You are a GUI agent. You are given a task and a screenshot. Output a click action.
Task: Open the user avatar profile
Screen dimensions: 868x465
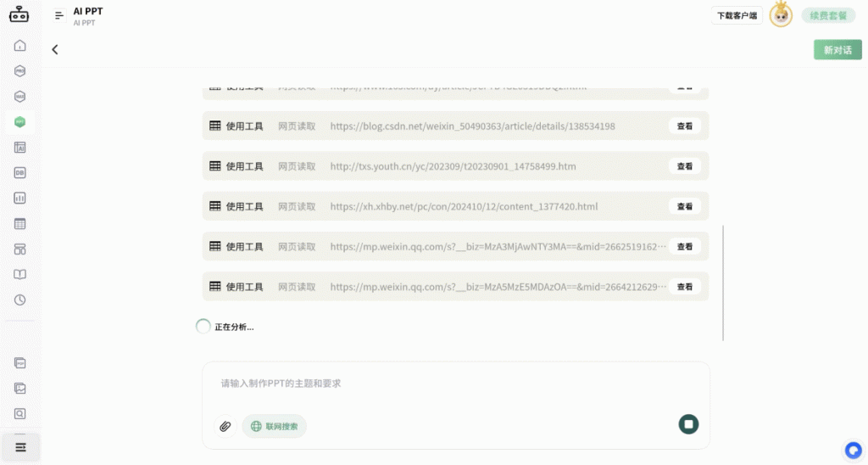pos(781,15)
